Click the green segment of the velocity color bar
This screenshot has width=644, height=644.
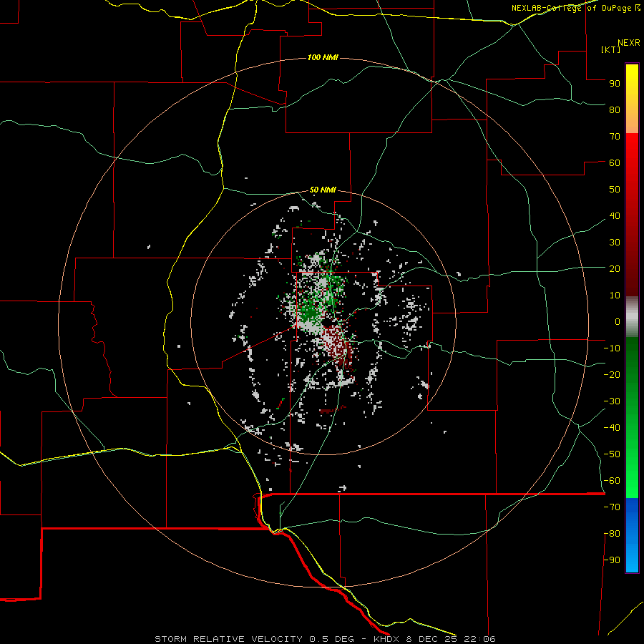(632, 417)
